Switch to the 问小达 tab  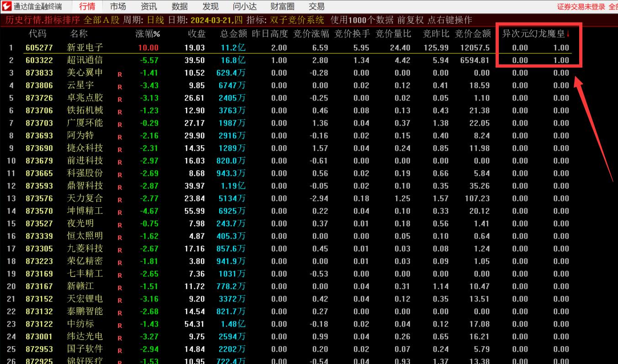244,6
